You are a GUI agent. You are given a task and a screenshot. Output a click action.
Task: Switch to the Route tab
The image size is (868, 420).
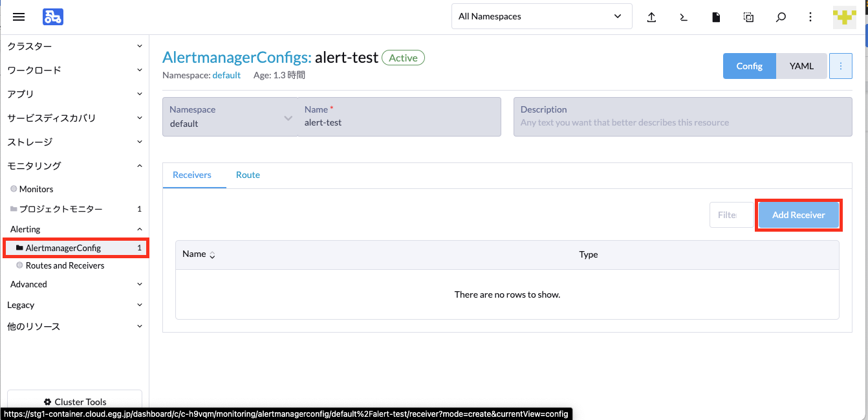click(x=248, y=175)
